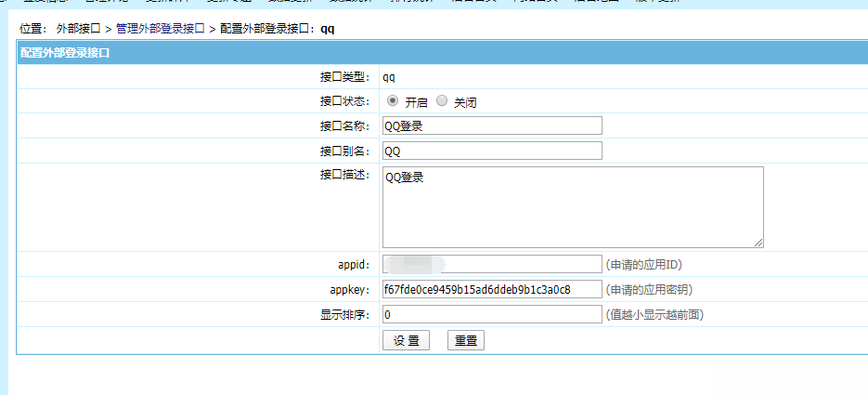The image size is (868, 395).
Task: Click the qq interface type value
Action: point(389,77)
